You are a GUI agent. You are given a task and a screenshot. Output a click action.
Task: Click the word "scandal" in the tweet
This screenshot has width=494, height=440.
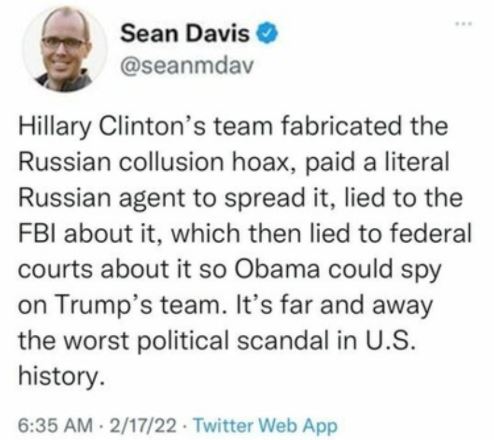coord(282,341)
